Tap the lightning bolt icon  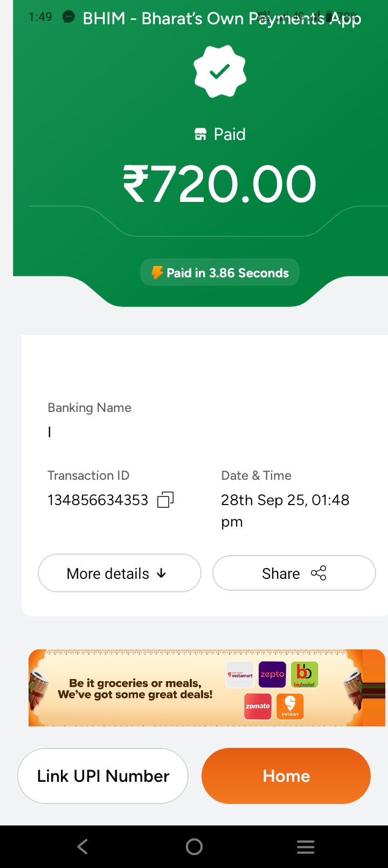coord(157,272)
